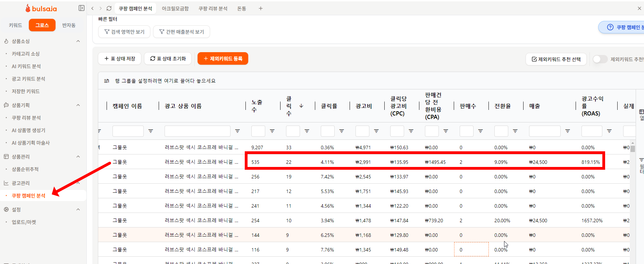Switch to the 아크릴모금함 tab

point(175,8)
